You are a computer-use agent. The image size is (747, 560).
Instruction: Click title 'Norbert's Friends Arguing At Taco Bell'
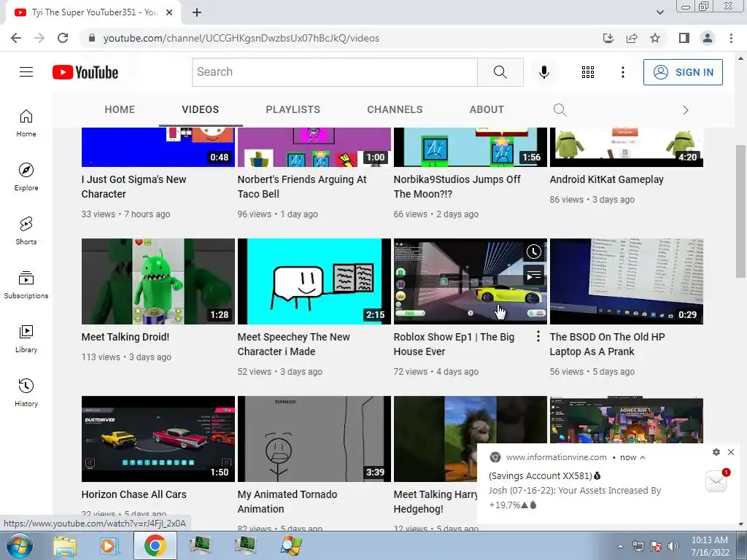[302, 187]
